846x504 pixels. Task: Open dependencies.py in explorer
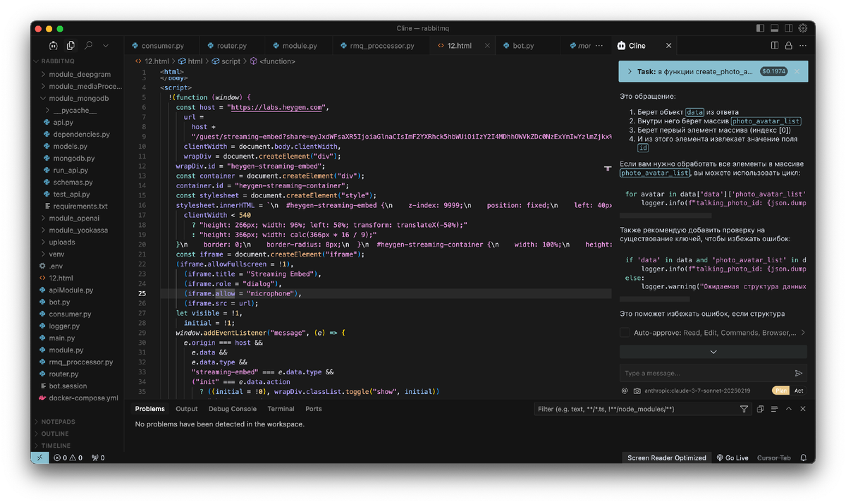tap(81, 134)
